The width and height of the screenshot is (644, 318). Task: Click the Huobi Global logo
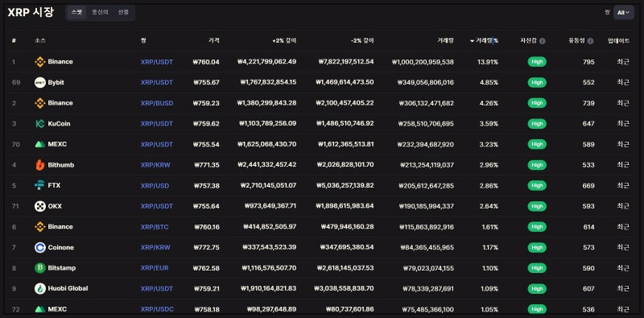(x=39, y=288)
